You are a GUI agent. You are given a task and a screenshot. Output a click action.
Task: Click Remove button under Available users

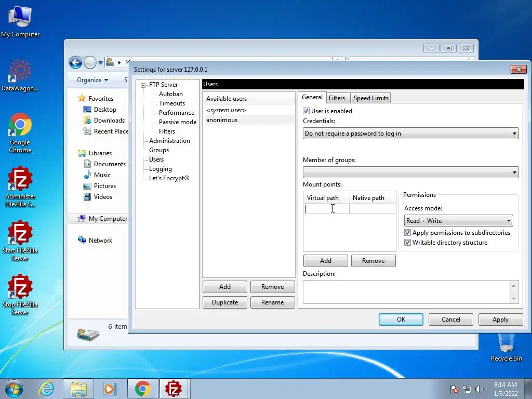pos(272,287)
